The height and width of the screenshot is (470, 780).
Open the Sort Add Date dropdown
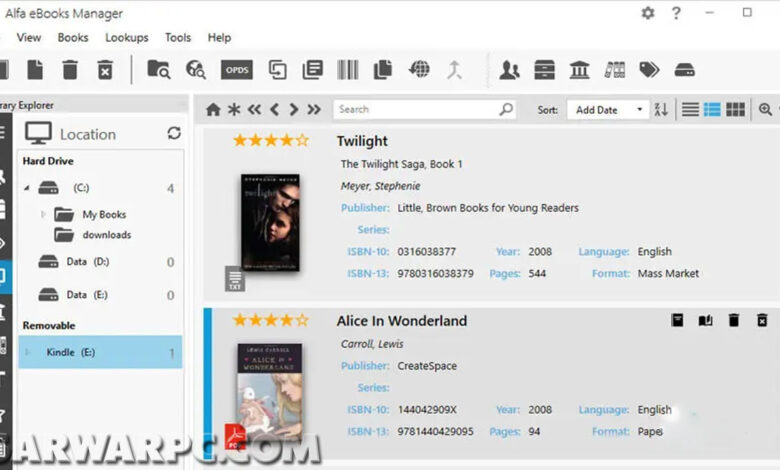click(x=608, y=110)
